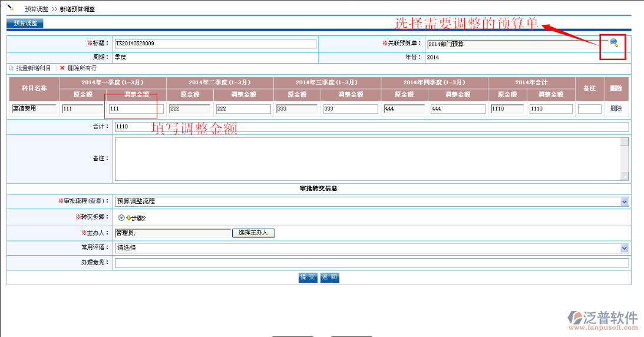The image size is (644, 337).
Task: Click the 选择主办人 button
Action: click(x=253, y=233)
